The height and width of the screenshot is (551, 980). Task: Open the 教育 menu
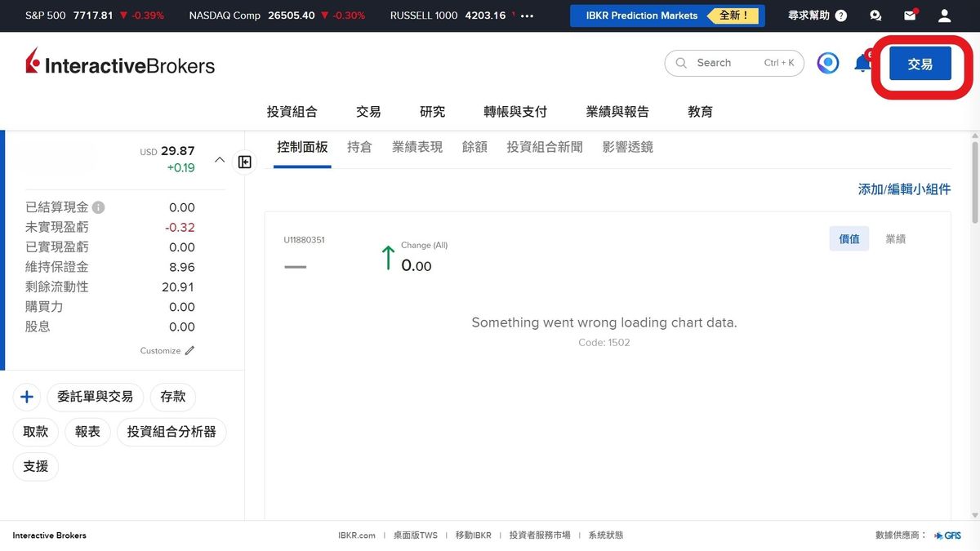pos(701,112)
